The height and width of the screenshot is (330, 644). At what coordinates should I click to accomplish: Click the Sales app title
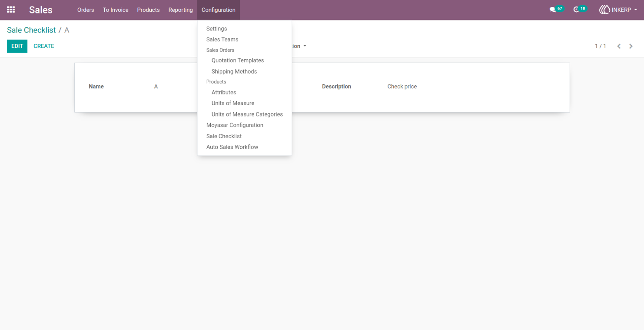41,10
